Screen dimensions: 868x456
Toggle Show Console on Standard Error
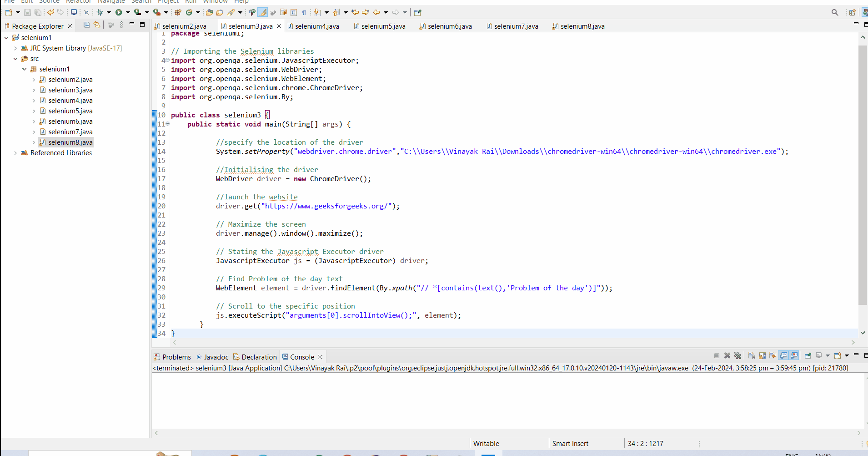click(x=794, y=355)
